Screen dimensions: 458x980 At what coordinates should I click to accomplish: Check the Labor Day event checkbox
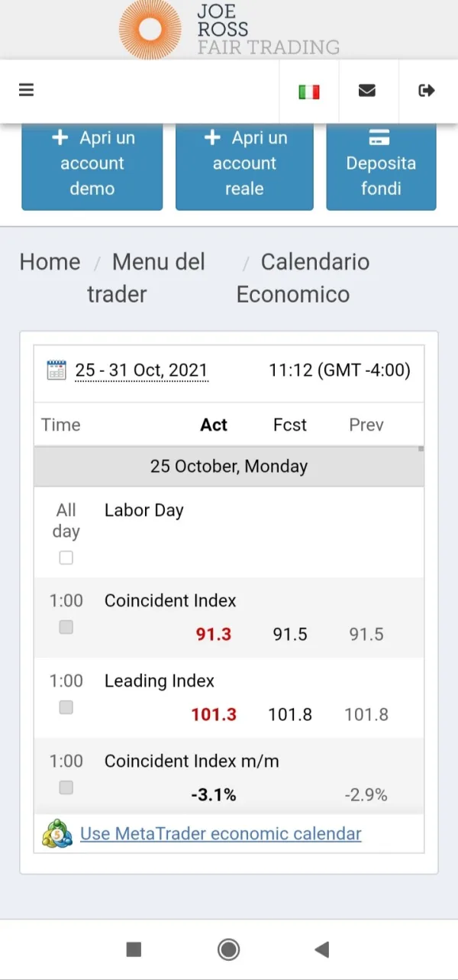[66, 558]
